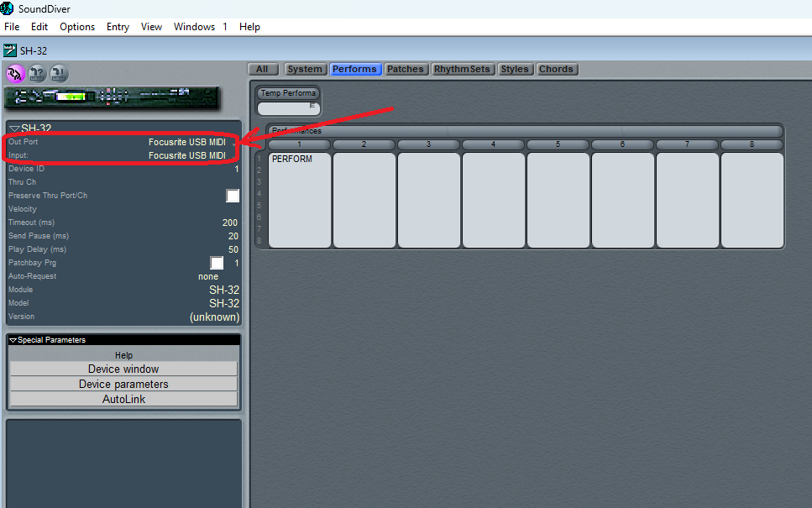The image size is (812, 508).
Task: Open the View menu
Action: click(151, 27)
